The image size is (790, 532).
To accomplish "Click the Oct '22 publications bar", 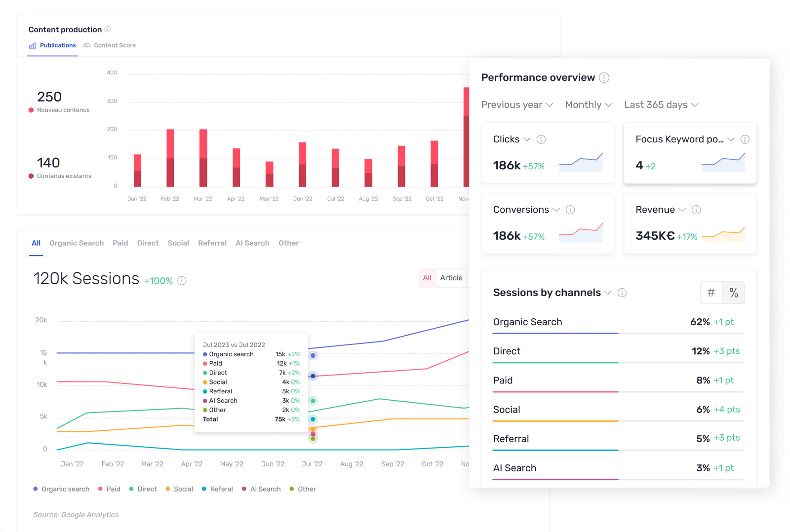I will 434,164.
